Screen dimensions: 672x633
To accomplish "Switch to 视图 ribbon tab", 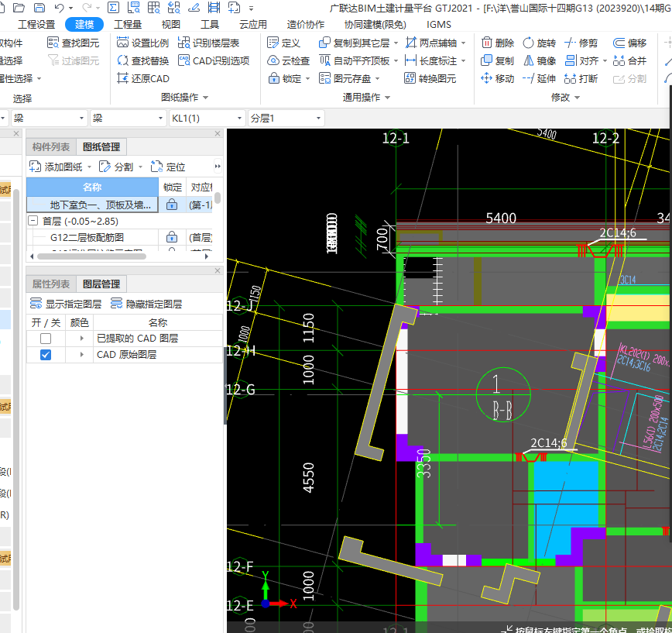I will pyautogui.click(x=170, y=25).
